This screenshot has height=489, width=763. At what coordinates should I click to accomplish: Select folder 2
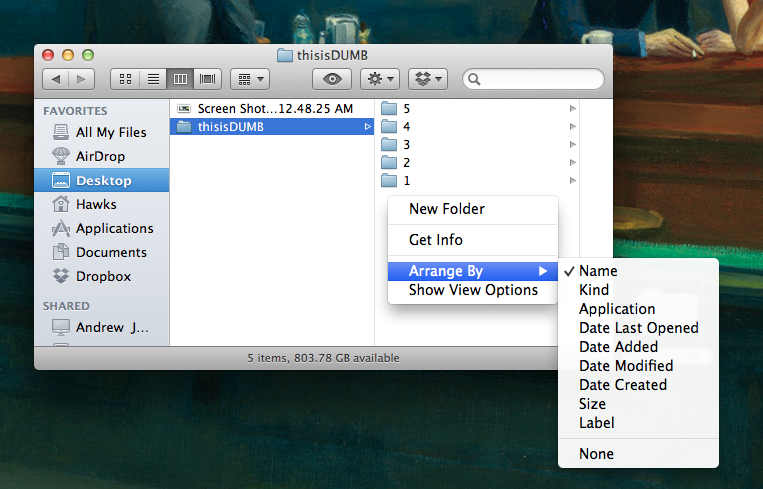(479, 163)
